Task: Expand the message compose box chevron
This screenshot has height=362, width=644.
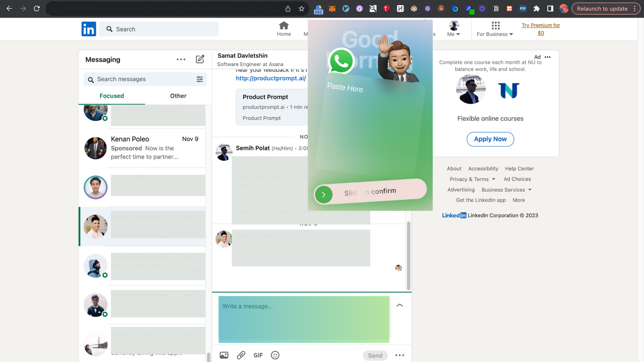Action: pyautogui.click(x=399, y=305)
